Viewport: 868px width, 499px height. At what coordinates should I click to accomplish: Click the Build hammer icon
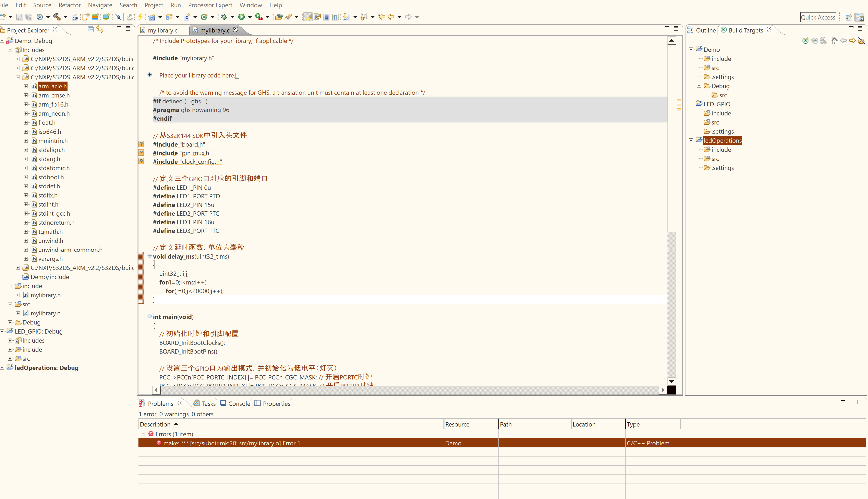click(57, 17)
